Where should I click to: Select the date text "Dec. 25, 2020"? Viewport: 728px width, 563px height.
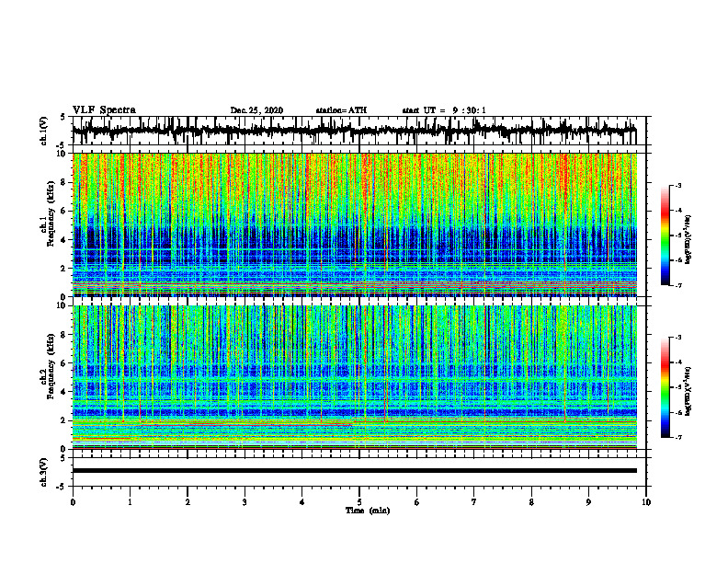click(256, 110)
